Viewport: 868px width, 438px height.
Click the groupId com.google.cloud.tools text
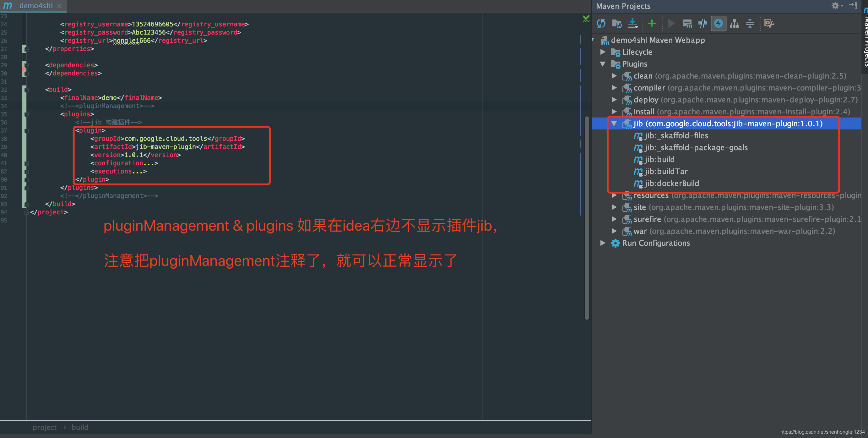[166, 139]
